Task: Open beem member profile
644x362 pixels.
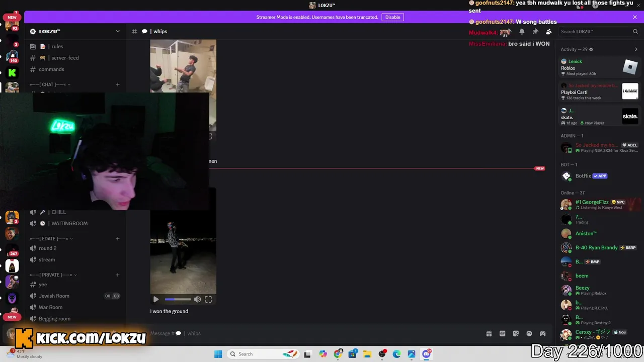Action: pyautogui.click(x=600, y=276)
